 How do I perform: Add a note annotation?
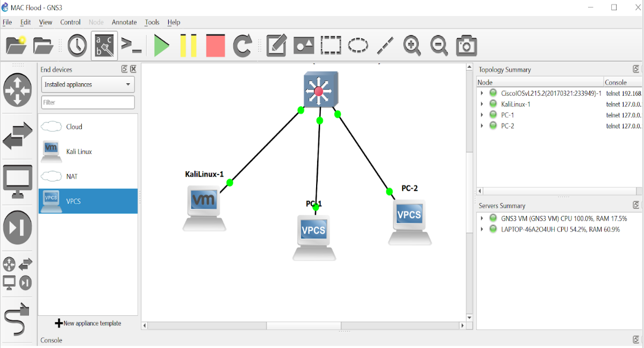(276, 45)
